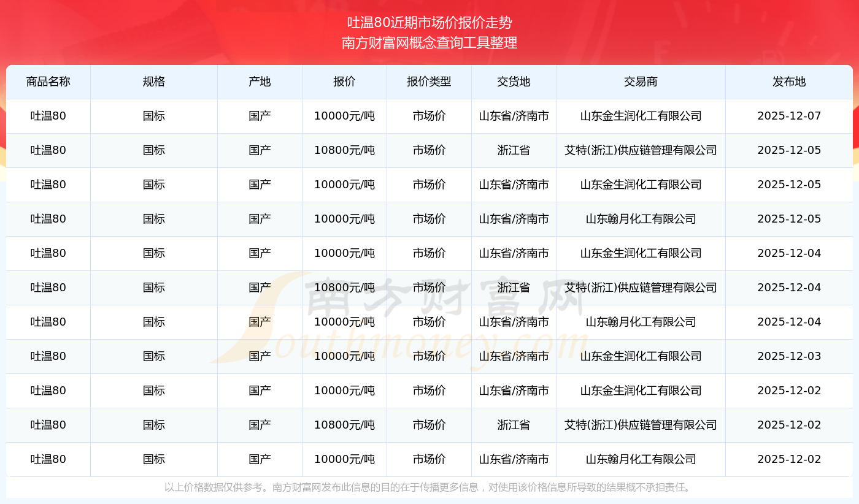Select the 2025-12-05 date beside 山东翰月化工有限公司
This screenshot has height=504, width=859.
click(789, 219)
